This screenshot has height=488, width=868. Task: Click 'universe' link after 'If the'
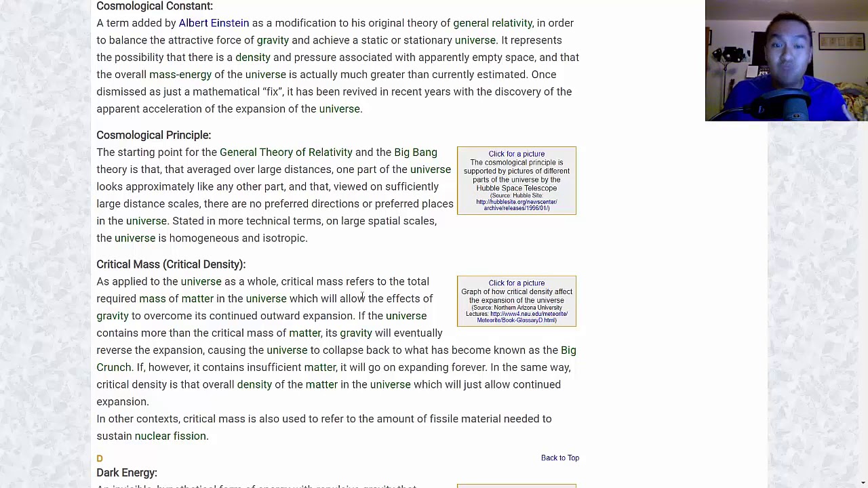click(406, 316)
